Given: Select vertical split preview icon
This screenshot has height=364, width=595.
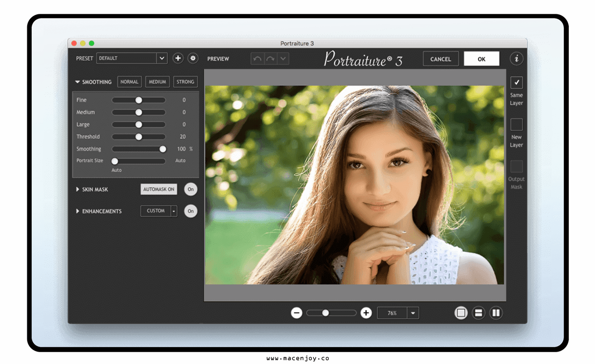Looking at the screenshot, I should [496, 313].
